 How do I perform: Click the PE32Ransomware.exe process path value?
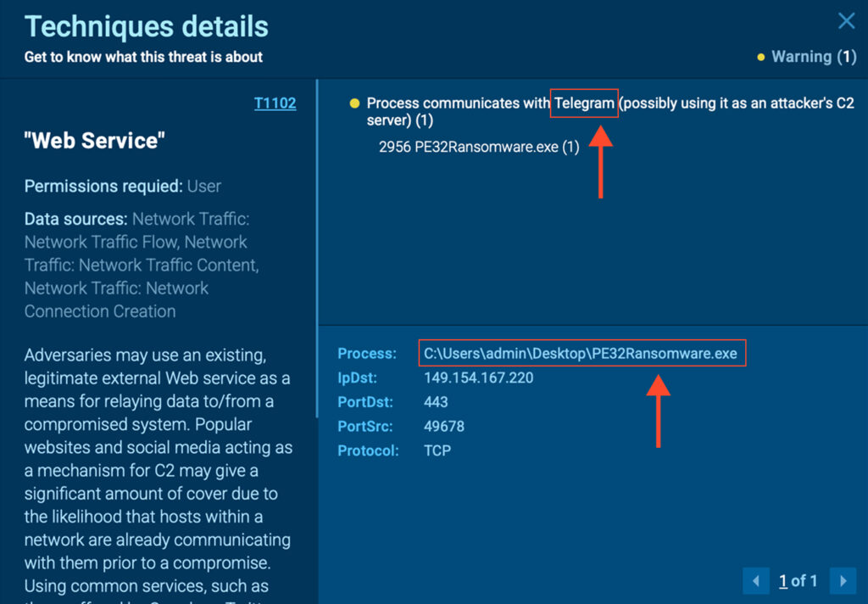pos(581,353)
